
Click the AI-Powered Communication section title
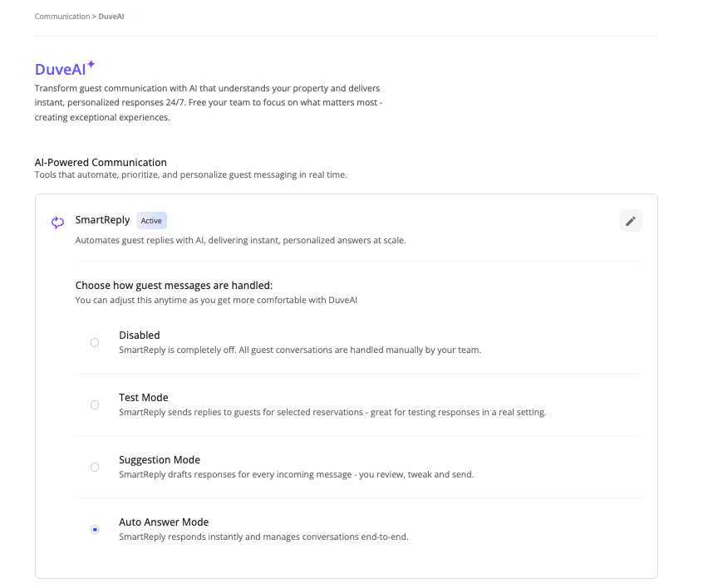pos(100,162)
